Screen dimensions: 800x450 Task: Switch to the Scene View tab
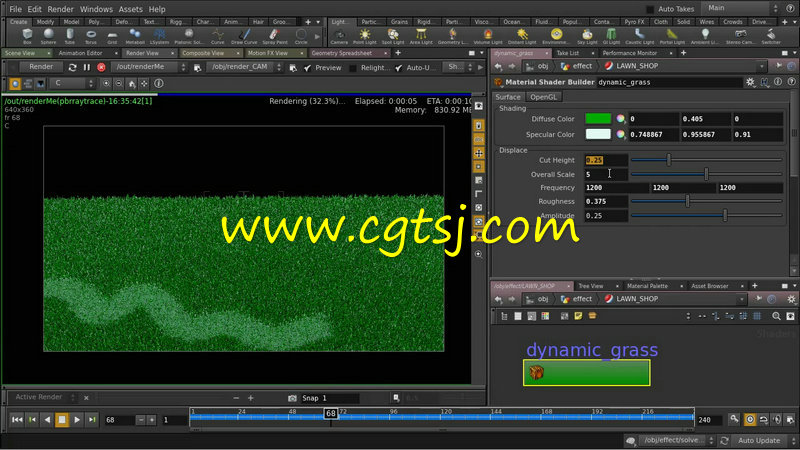(x=20, y=53)
